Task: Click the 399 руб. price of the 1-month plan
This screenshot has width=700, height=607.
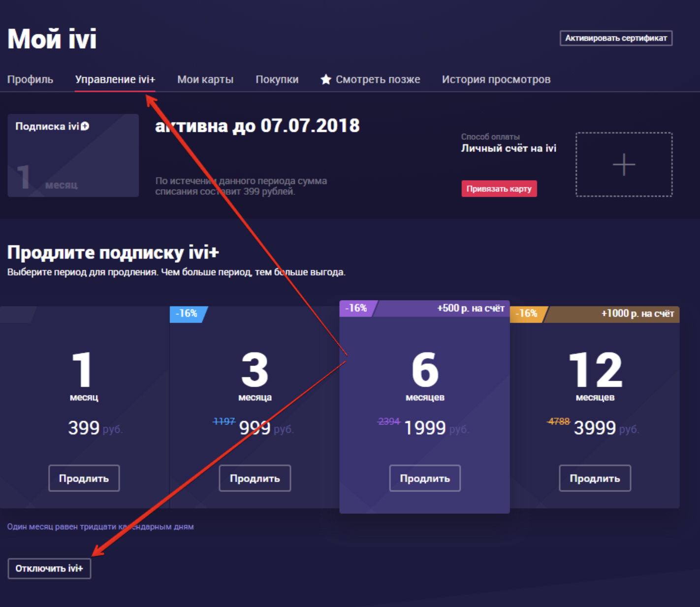Action: point(95,428)
